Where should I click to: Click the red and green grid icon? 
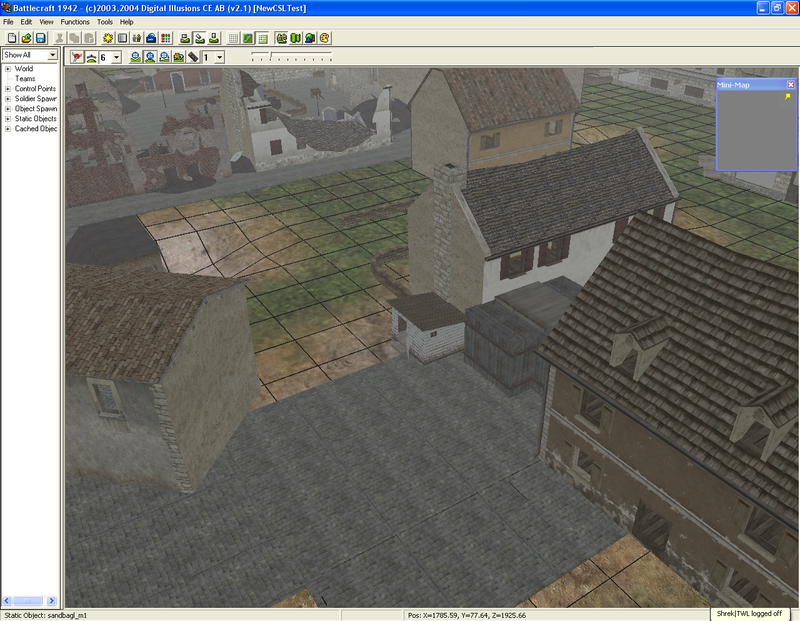pyautogui.click(x=165, y=38)
